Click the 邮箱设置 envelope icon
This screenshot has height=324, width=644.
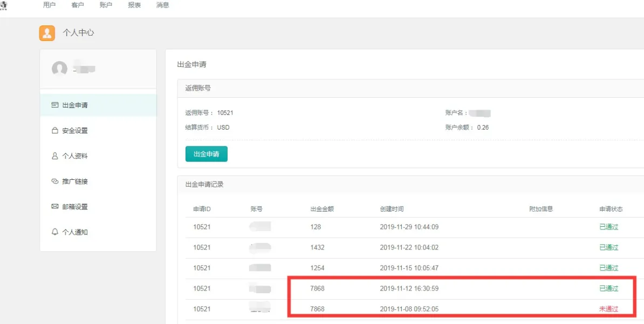coord(54,207)
